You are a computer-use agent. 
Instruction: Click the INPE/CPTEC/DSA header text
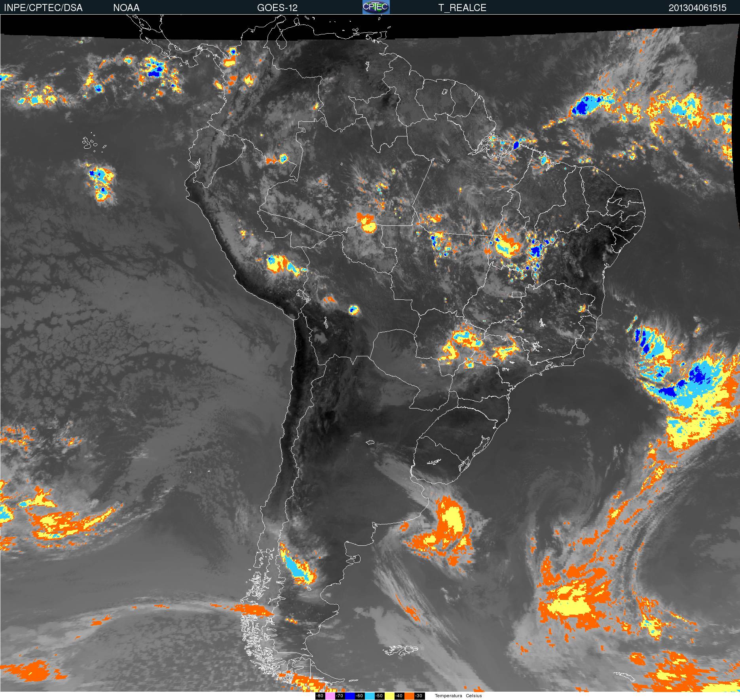pos(43,8)
